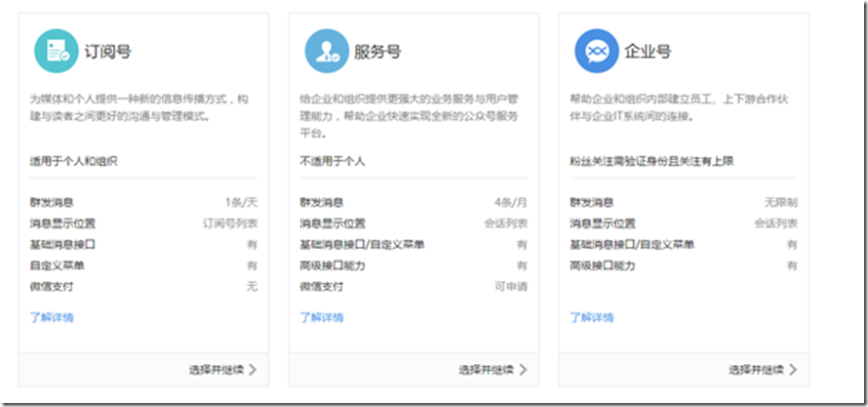Click the 1条/天 value in 订阅号
This screenshot has width=868, height=407.
[241, 202]
